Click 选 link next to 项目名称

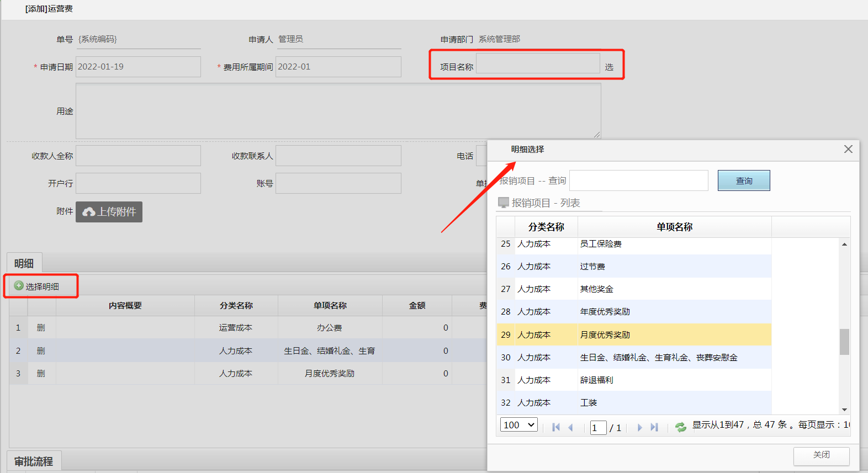point(609,67)
